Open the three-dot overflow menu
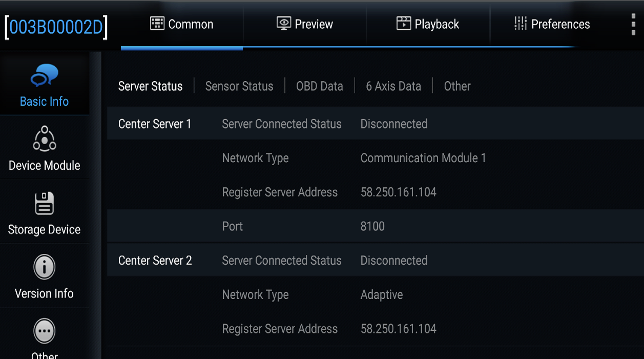644x359 pixels. pyautogui.click(x=634, y=24)
